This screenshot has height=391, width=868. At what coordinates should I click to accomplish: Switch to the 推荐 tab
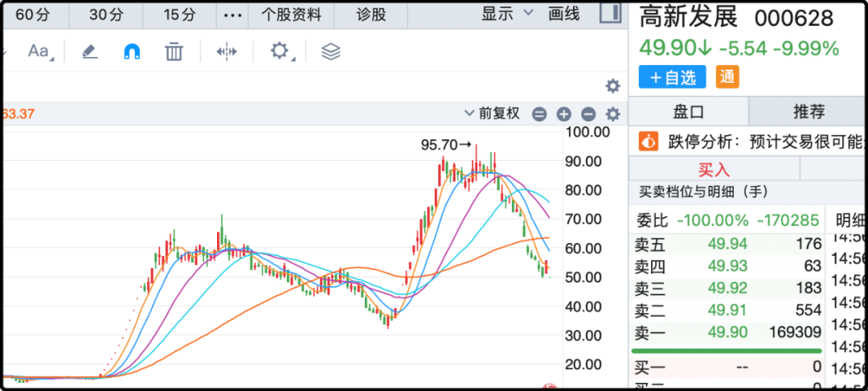pyautogui.click(x=808, y=111)
